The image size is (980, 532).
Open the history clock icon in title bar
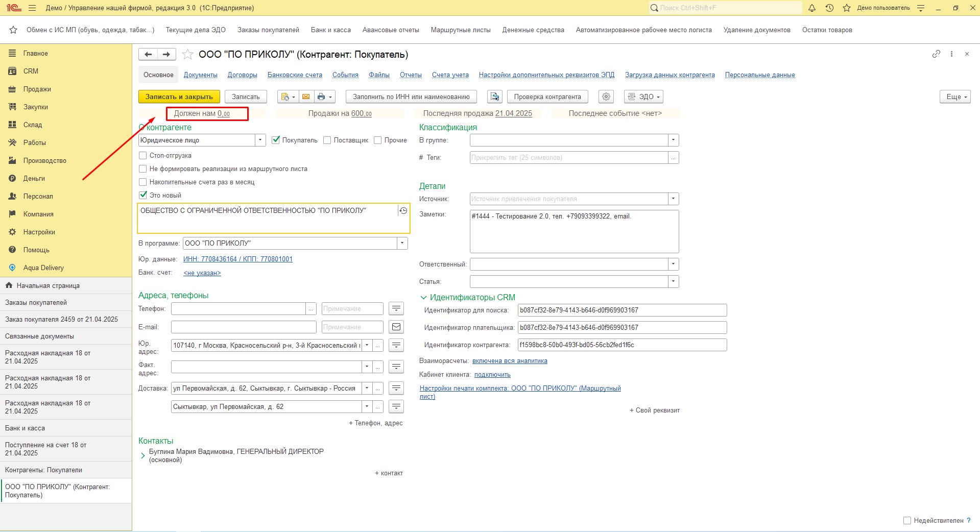pos(829,8)
